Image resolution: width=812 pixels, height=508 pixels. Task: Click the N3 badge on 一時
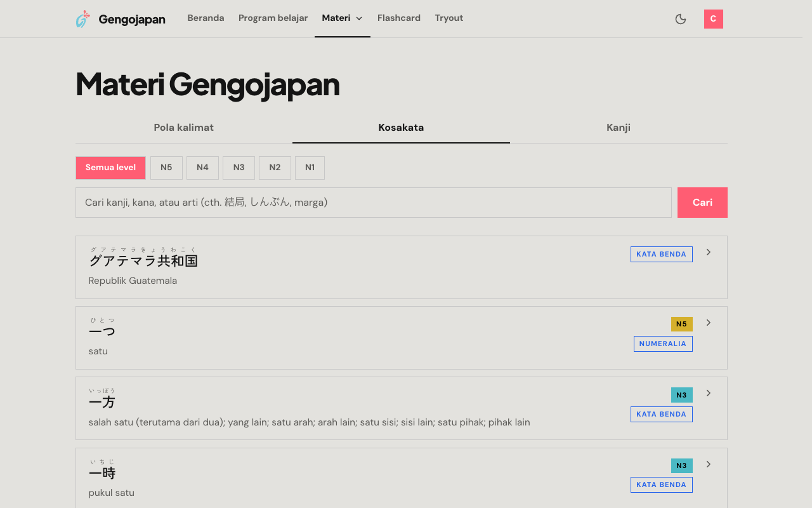682,465
